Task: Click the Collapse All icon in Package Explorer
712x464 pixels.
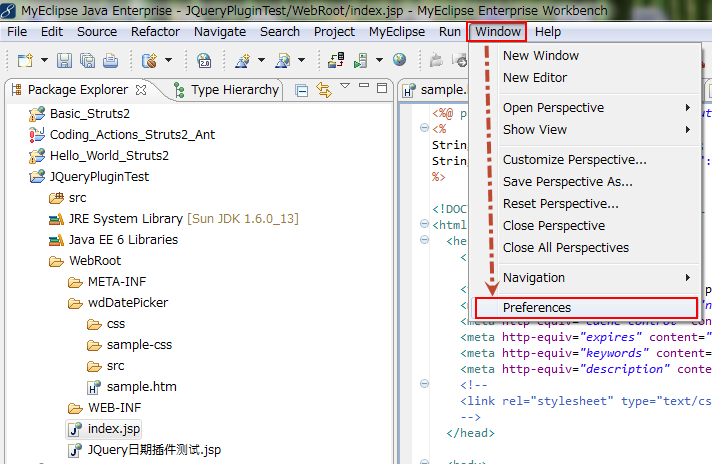Action: point(302,90)
